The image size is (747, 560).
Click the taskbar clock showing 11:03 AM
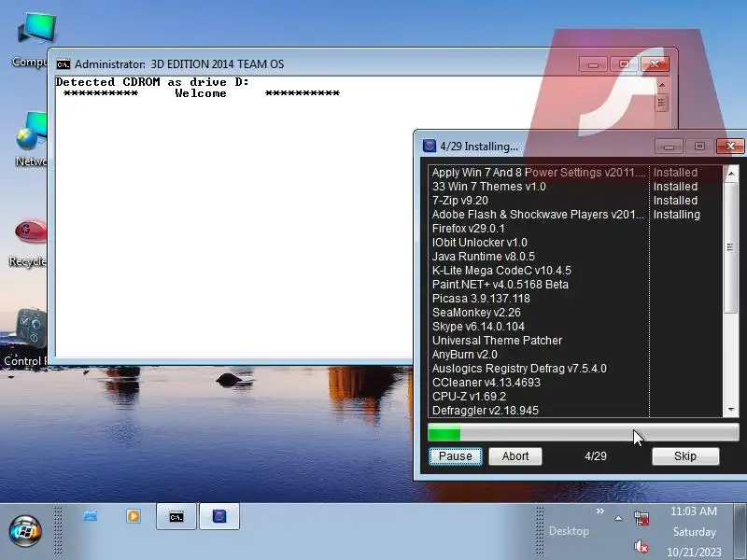[x=694, y=511]
